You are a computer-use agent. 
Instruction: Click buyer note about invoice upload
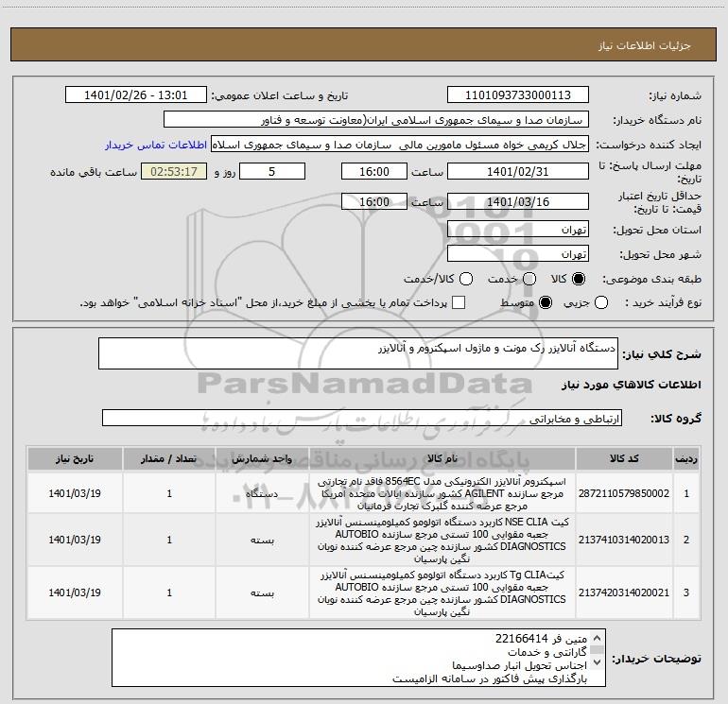click(x=490, y=678)
